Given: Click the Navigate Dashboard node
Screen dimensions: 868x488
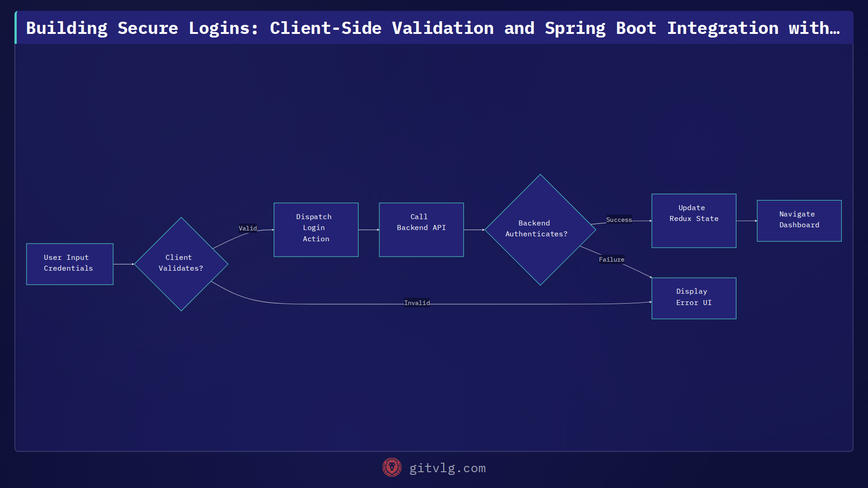Looking at the screenshot, I should click(799, 221).
